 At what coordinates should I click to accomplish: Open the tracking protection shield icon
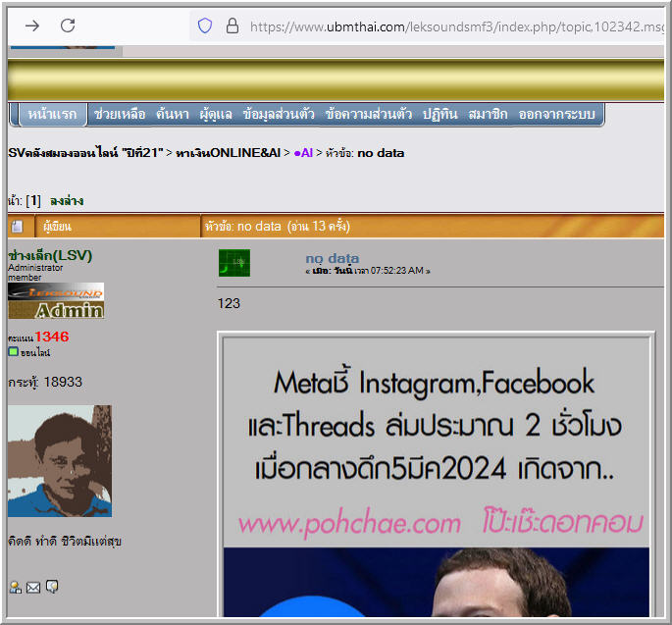click(205, 26)
